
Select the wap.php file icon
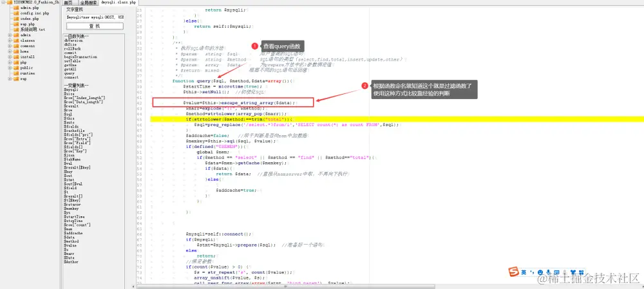click(x=17, y=24)
